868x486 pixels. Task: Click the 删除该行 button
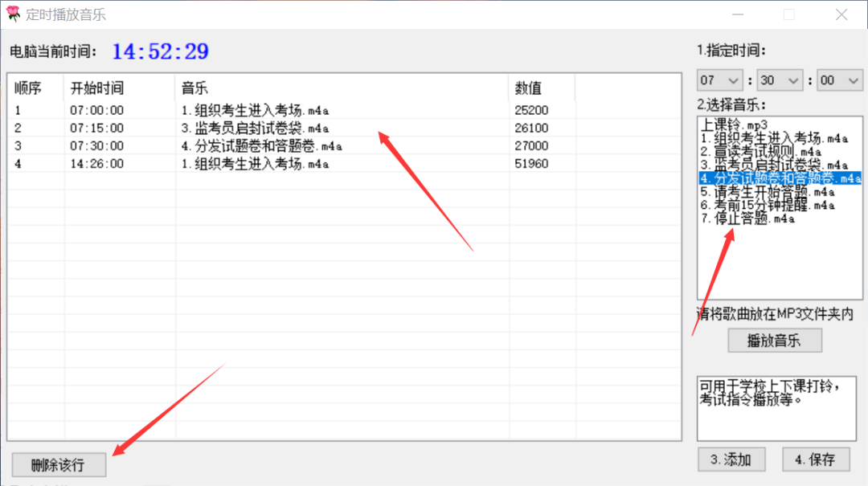[x=59, y=465]
